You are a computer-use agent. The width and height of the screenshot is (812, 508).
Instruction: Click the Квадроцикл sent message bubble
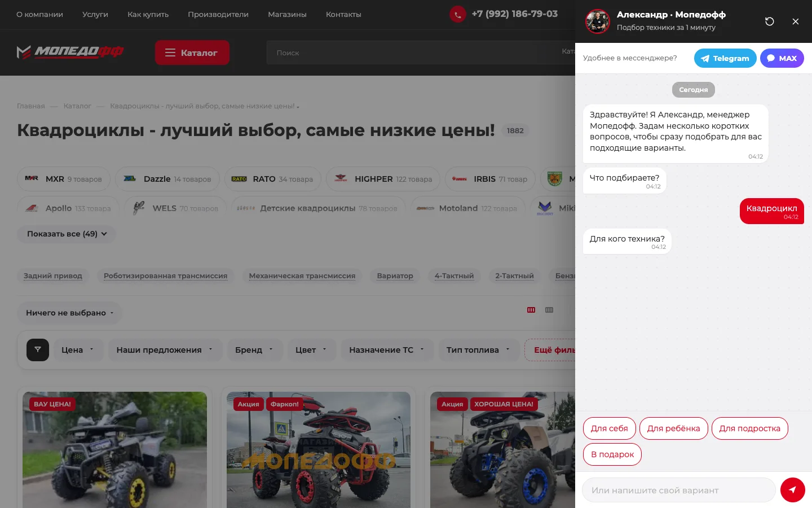[x=772, y=211]
